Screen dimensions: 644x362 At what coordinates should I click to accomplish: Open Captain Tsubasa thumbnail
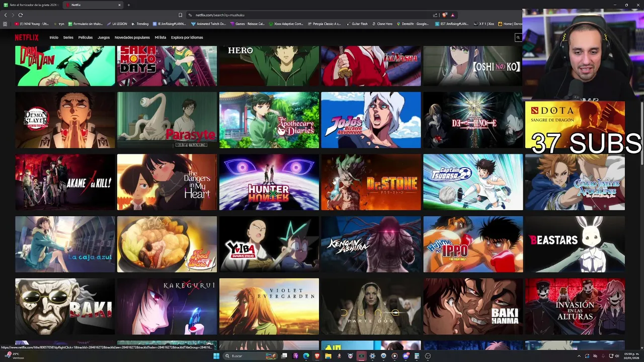(473, 182)
